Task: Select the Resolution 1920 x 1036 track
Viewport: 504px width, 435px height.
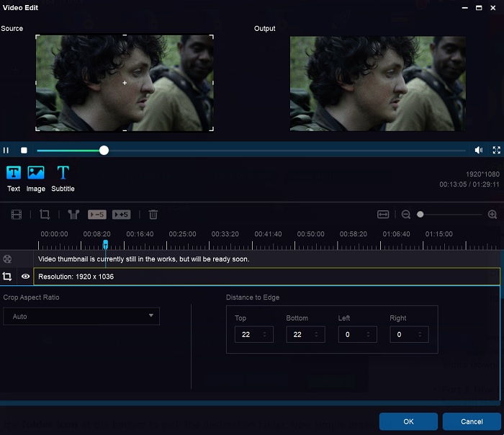Action: click(x=267, y=277)
